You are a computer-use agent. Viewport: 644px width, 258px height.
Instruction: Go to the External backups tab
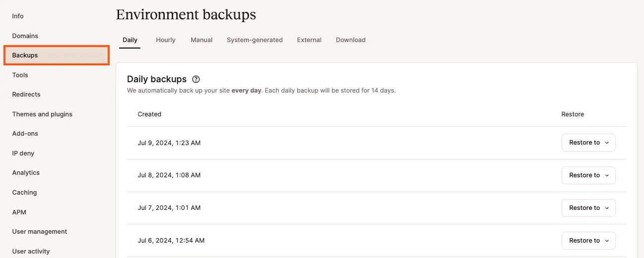(309, 40)
